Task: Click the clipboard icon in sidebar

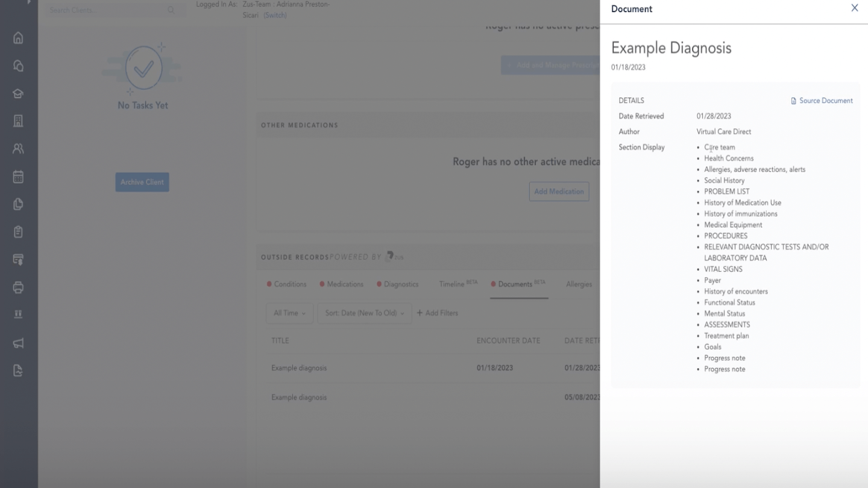Action: tap(18, 232)
